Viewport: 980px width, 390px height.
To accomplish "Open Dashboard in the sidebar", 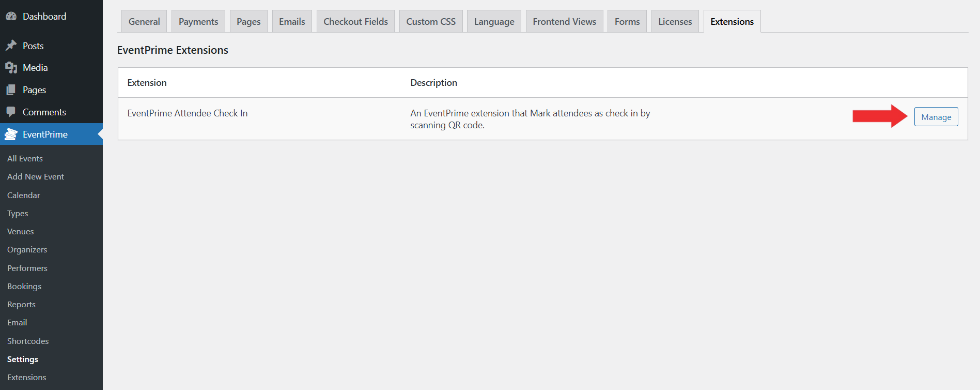I will point(44,17).
